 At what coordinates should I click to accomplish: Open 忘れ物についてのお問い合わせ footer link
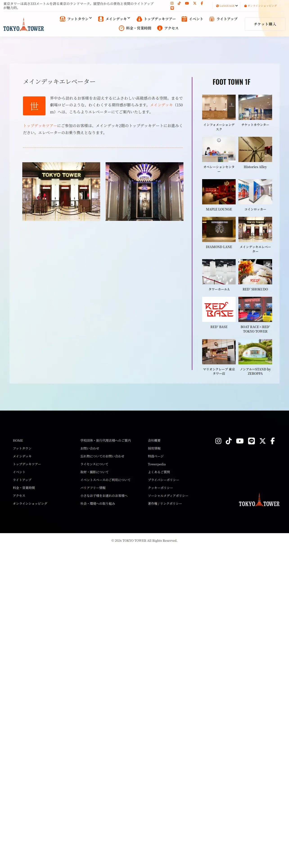(x=102, y=456)
